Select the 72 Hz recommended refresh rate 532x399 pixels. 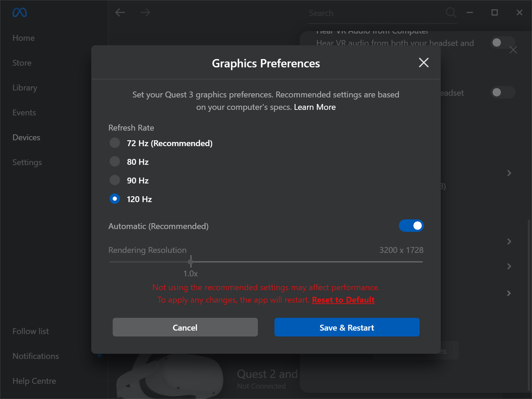pos(114,143)
